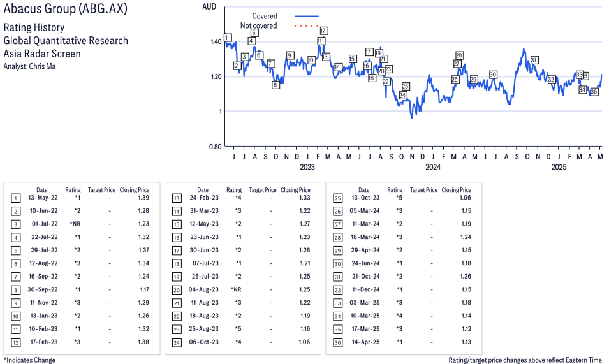Select chart marker 12 at the February 2023 peak
The height and width of the screenshot is (364, 609).
[323, 31]
